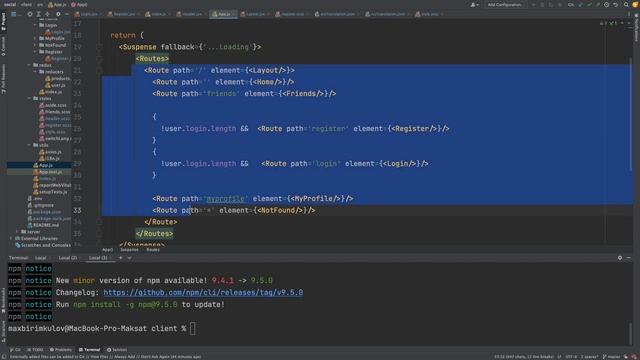The image size is (640, 360).
Task: Open the Login.jsx editor tab
Action: point(89,14)
